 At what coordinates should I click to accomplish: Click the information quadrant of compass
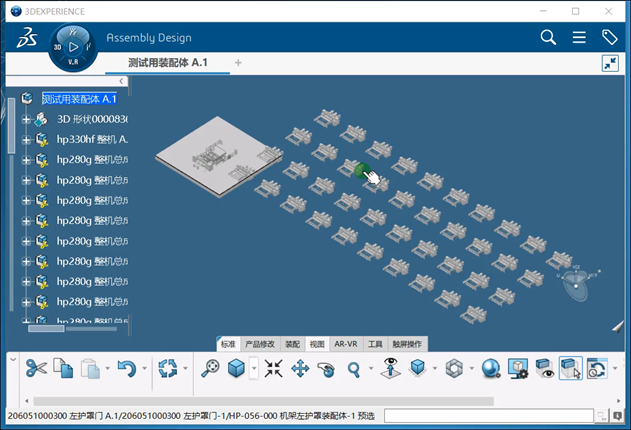pyautogui.click(x=88, y=47)
